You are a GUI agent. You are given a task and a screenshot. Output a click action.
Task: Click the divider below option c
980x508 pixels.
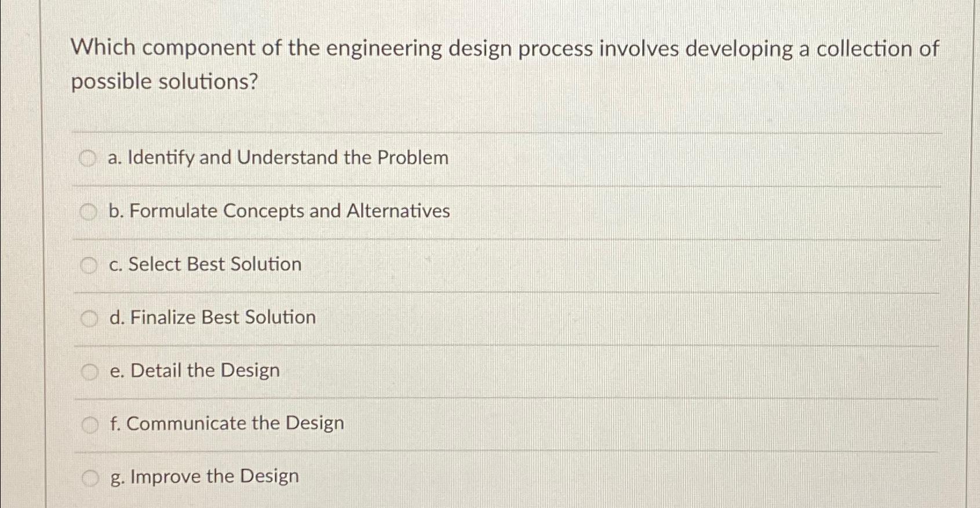pyautogui.click(x=464, y=292)
